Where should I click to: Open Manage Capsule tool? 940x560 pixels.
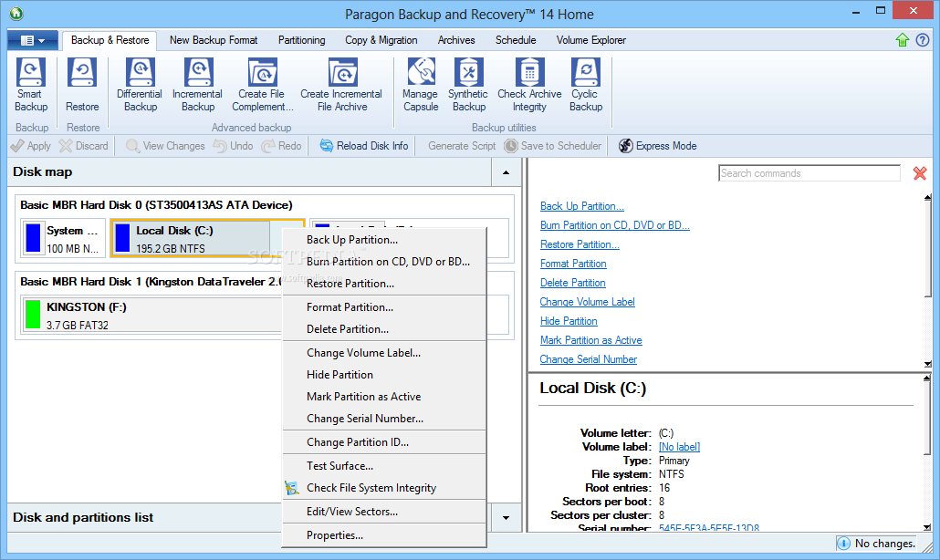coord(421,85)
